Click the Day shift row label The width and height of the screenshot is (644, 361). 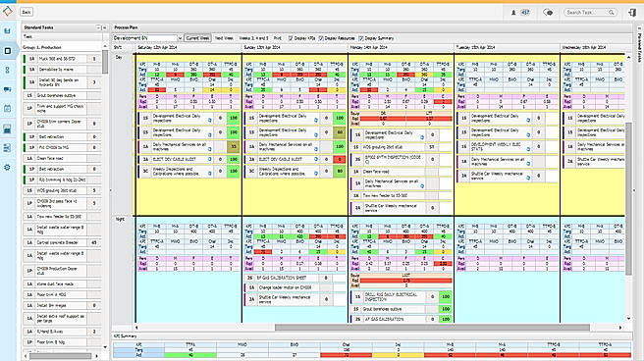119,58
